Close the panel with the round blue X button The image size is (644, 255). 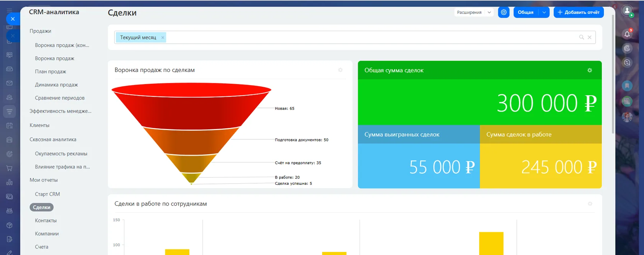click(13, 18)
